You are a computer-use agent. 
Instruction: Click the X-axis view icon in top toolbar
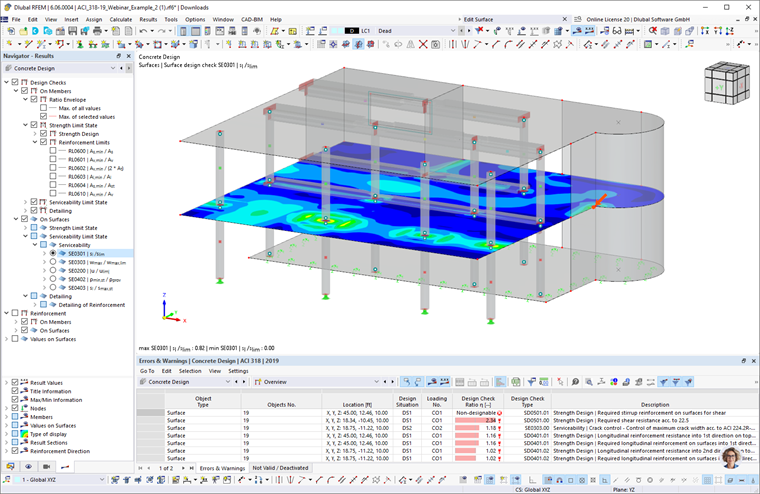[705, 31]
